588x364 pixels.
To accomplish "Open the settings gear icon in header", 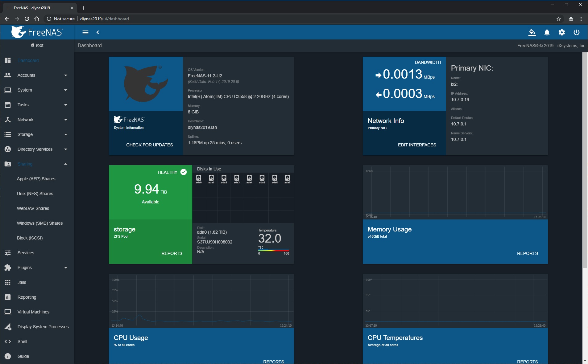I will (x=562, y=32).
